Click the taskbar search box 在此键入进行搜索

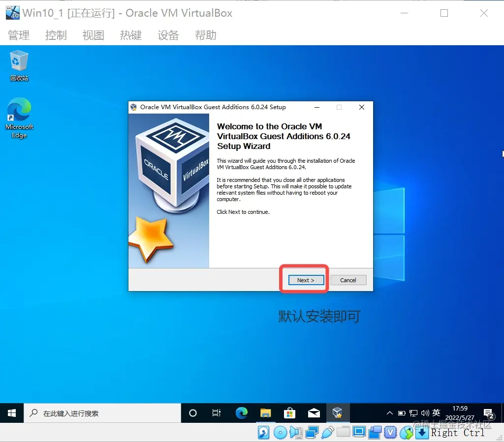pos(102,413)
